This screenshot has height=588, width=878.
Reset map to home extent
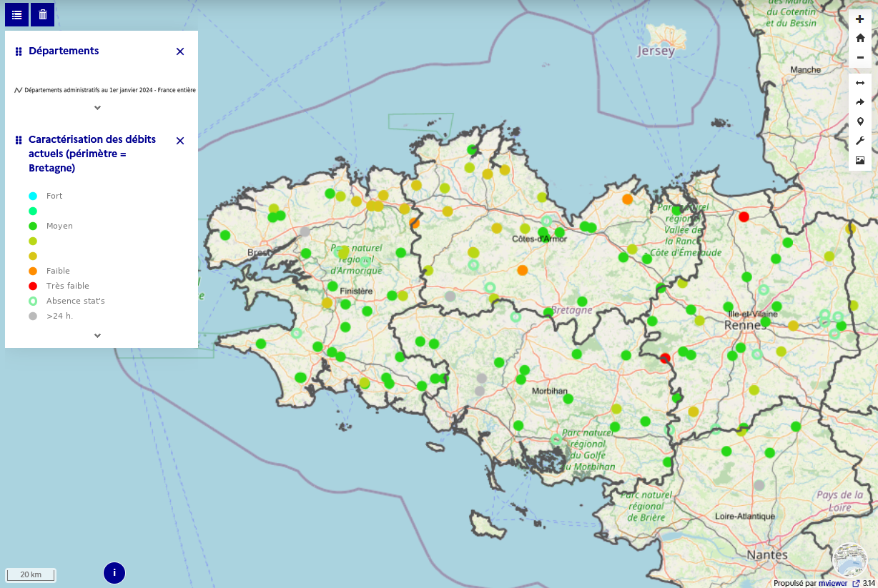[859, 38]
